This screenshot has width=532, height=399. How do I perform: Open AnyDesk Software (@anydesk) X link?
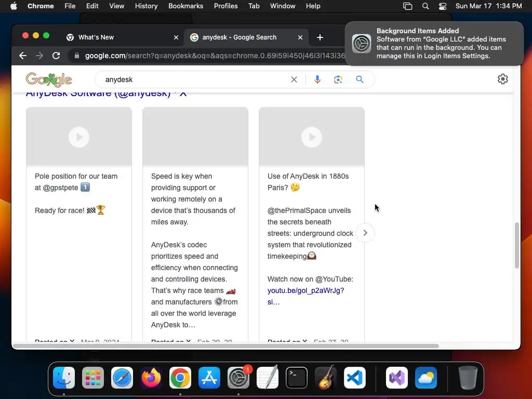coord(106,94)
